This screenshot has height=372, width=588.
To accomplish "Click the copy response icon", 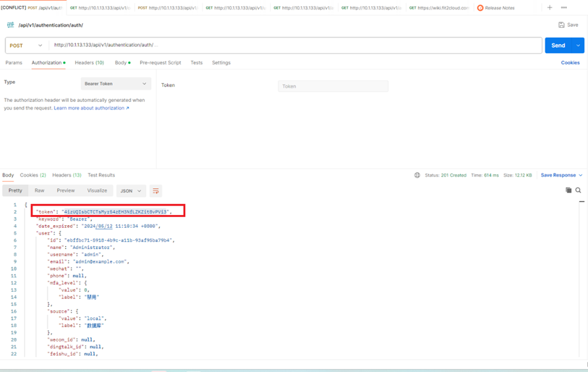I will [x=568, y=190].
